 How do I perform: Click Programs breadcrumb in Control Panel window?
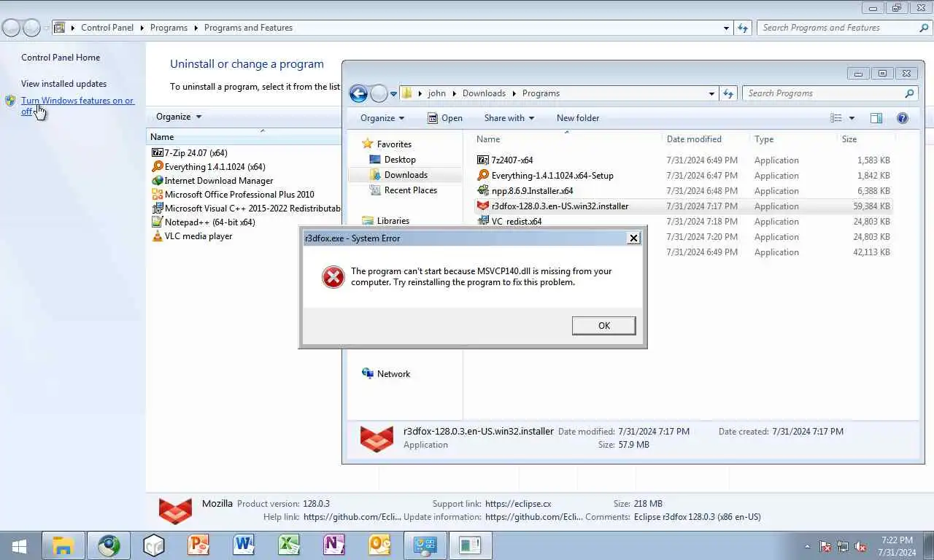coord(169,28)
